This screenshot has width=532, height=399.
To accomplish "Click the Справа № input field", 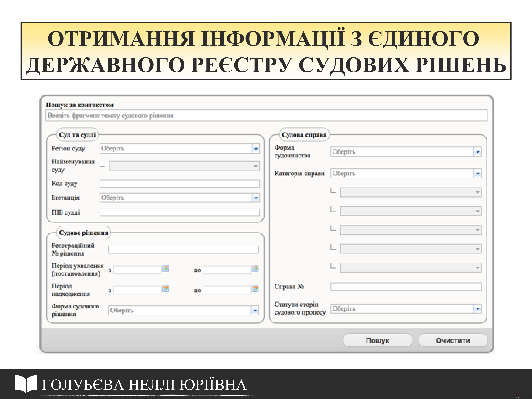I will click(x=406, y=286).
